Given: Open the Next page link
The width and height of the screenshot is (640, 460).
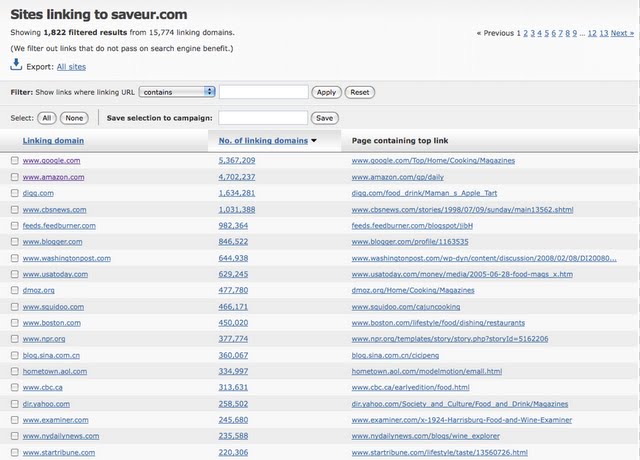Looking at the screenshot, I should pyautogui.click(x=622, y=33).
